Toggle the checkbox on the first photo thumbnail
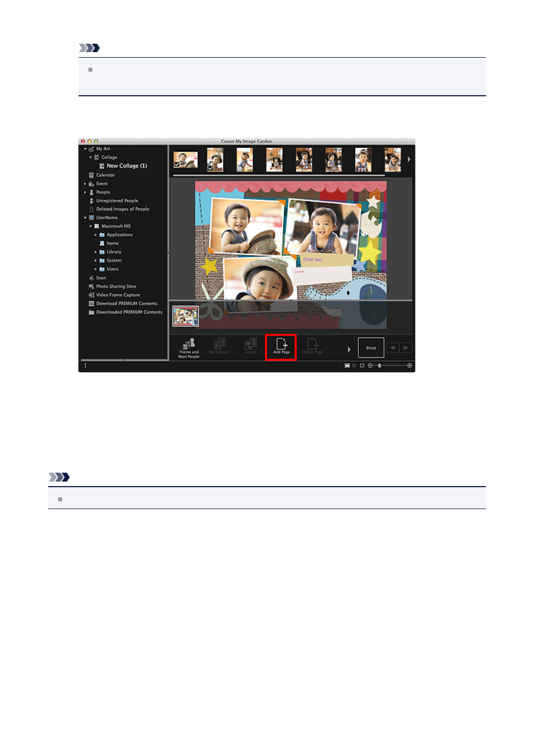Viewport: 534px width, 756px height. pyautogui.click(x=177, y=164)
